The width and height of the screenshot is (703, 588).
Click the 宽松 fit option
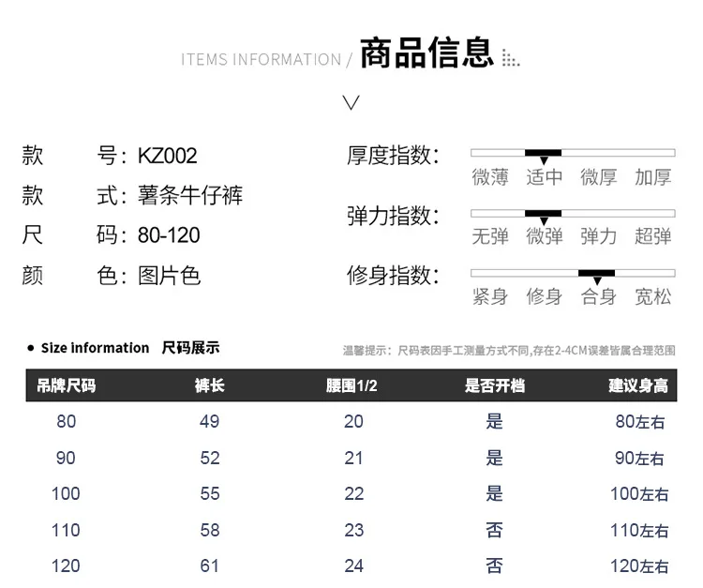[x=652, y=296]
